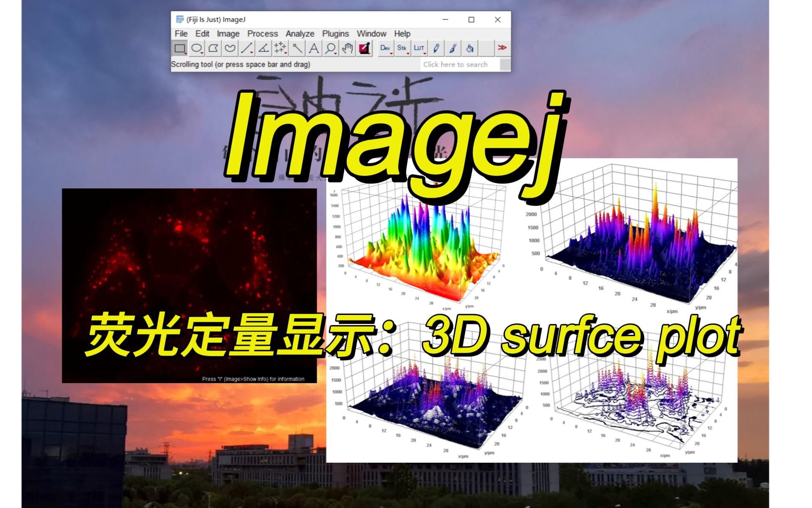Choose the Multi-point tool

tap(280, 48)
